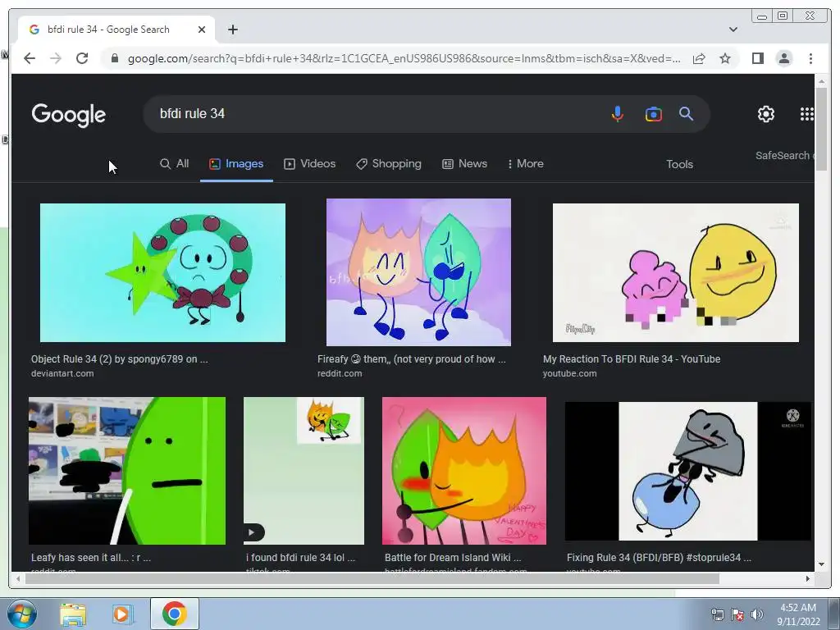This screenshot has height=630, width=840.
Task: Expand the tab search chevron
Action: coord(733,30)
